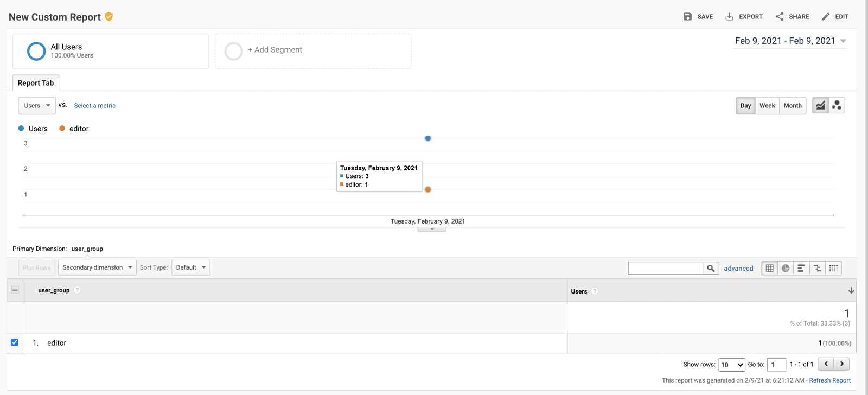Select the Report Tab
The height and width of the screenshot is (395, 868).
coord(36,83)
